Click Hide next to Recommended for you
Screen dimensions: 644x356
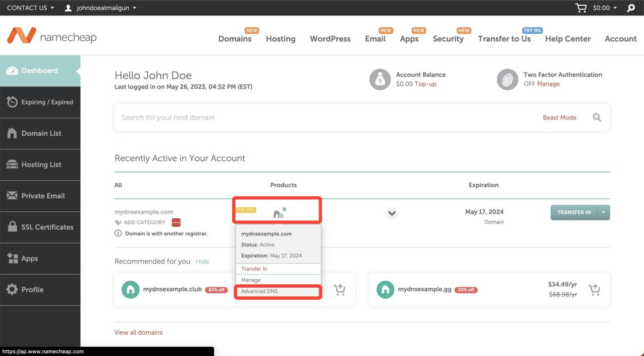202,262
